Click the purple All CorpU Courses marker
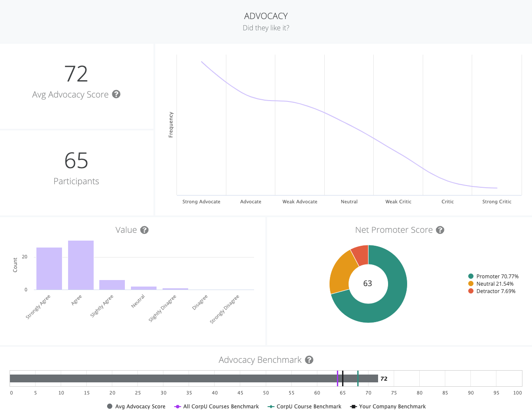Screen dimensions: 532x414 tap(337, 378)
